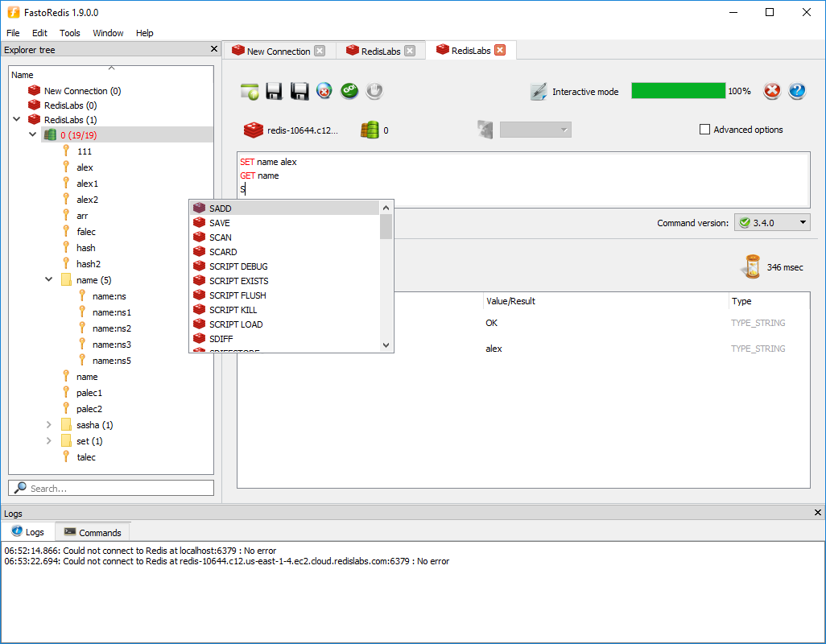The height and width of the screenshot is (644, 826).
Task: Select the talec key
Action: pos(86,457)
